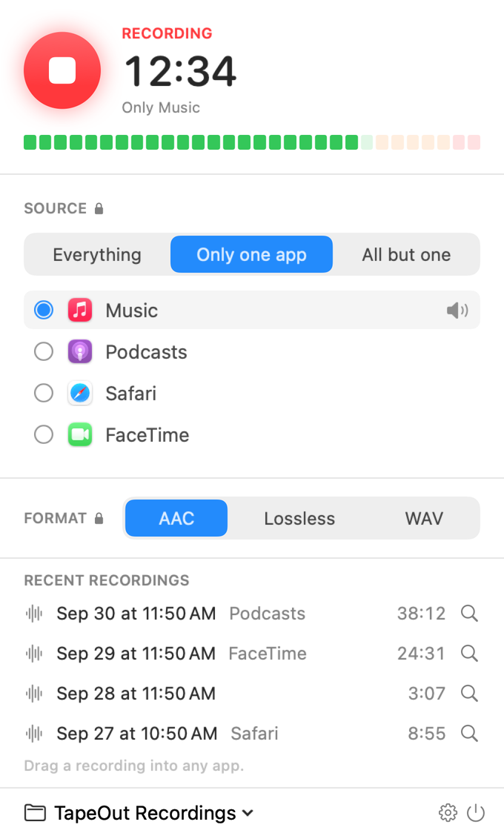
Task: Select the FaceTime radio button
Action: [x=44, y=434]
